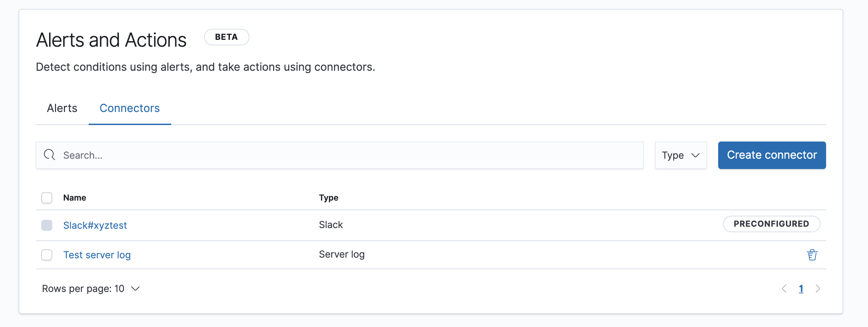Expand the Rows per page selector

click(91, 289)
